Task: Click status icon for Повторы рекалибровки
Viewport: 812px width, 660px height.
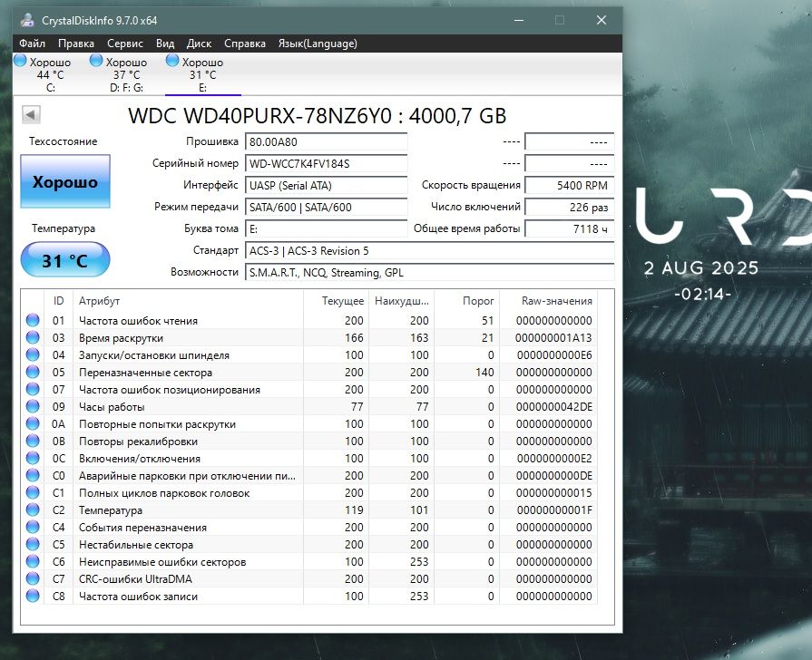Action: (33, 441)
